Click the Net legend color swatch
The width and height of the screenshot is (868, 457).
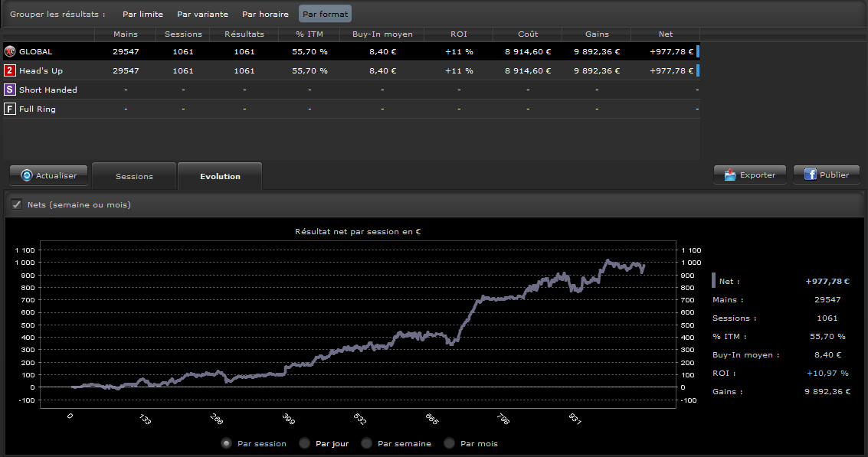(x=713, y=280)
